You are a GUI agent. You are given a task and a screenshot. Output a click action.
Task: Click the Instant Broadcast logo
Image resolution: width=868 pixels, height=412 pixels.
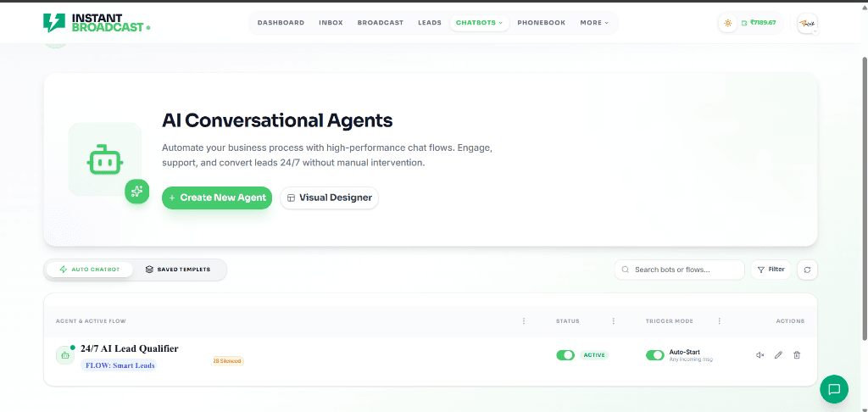tap(97, 23)
